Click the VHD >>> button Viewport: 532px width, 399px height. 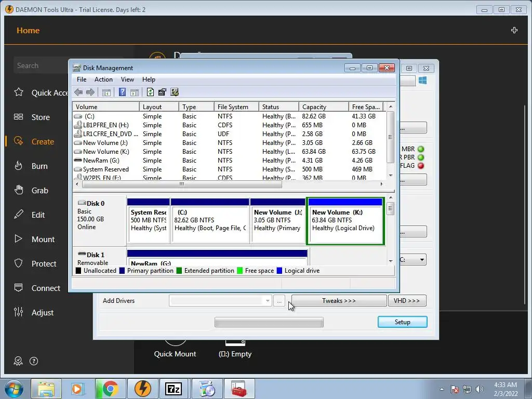407,301
